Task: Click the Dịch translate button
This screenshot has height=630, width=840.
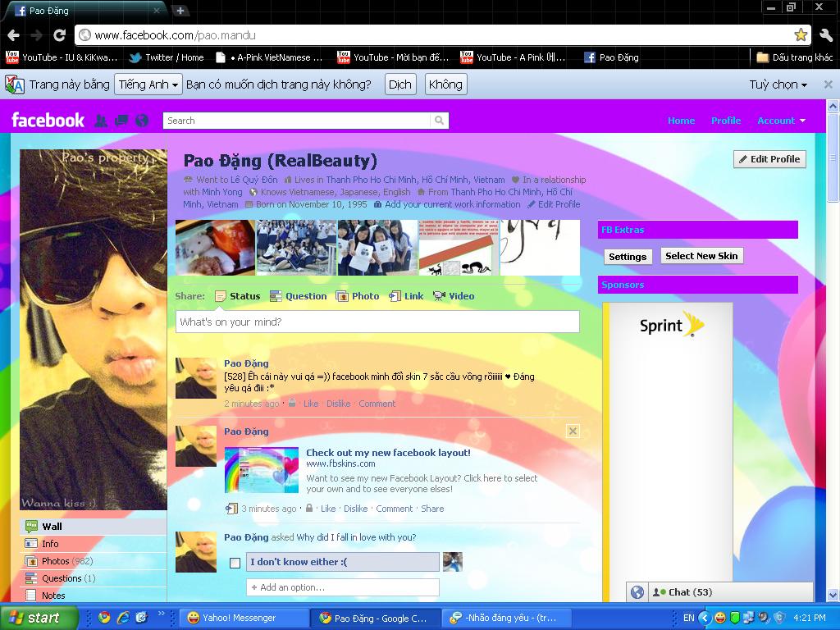Action: (400, 84)
